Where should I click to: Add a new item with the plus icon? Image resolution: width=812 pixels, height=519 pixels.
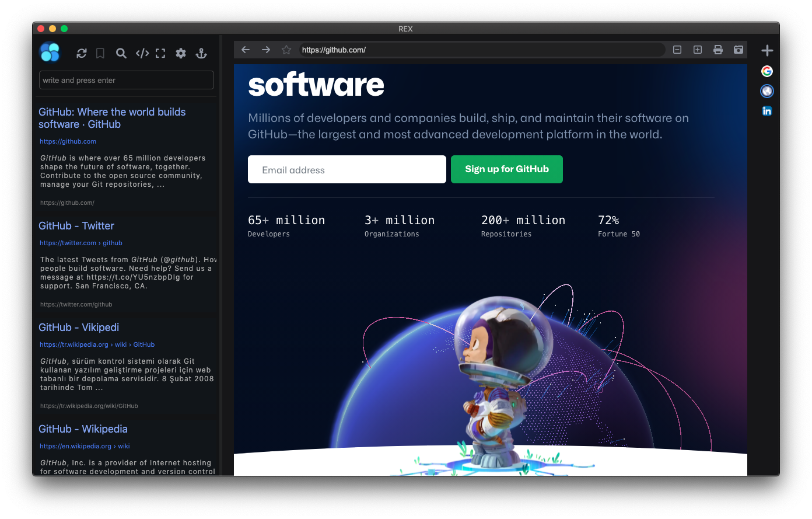[767, 50]
